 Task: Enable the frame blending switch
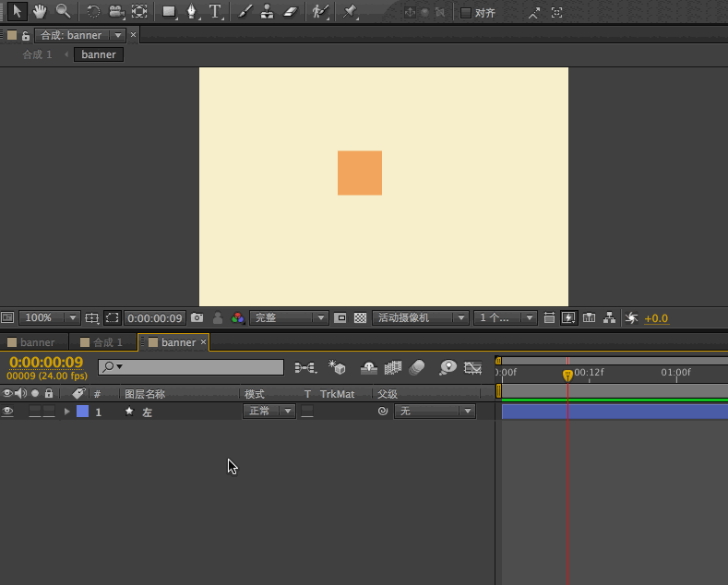pos(393,368)
